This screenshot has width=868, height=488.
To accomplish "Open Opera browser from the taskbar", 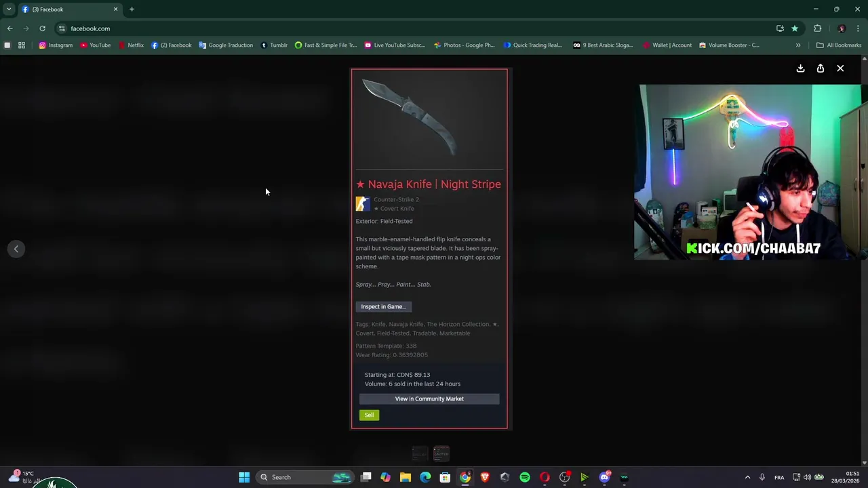I will pos(545,477).
